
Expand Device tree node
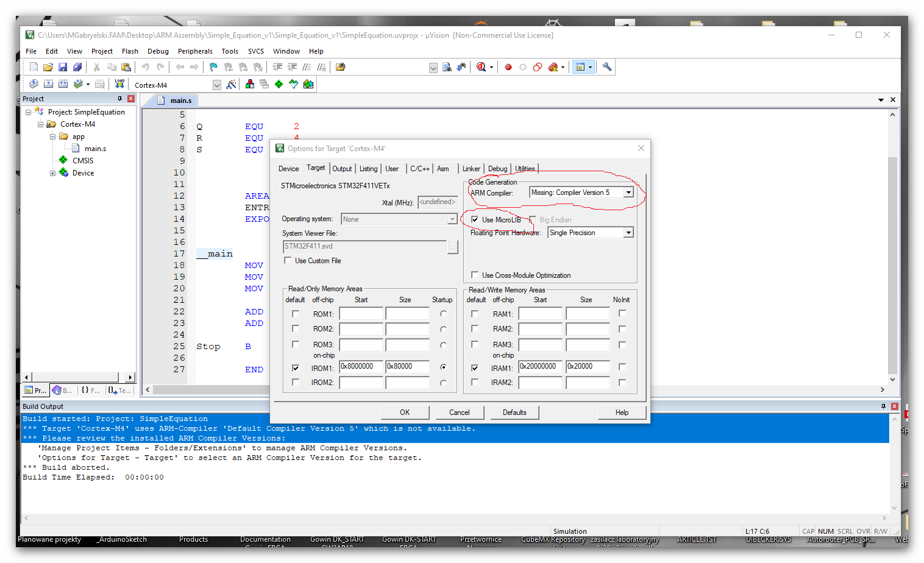[x=52, y=173]
